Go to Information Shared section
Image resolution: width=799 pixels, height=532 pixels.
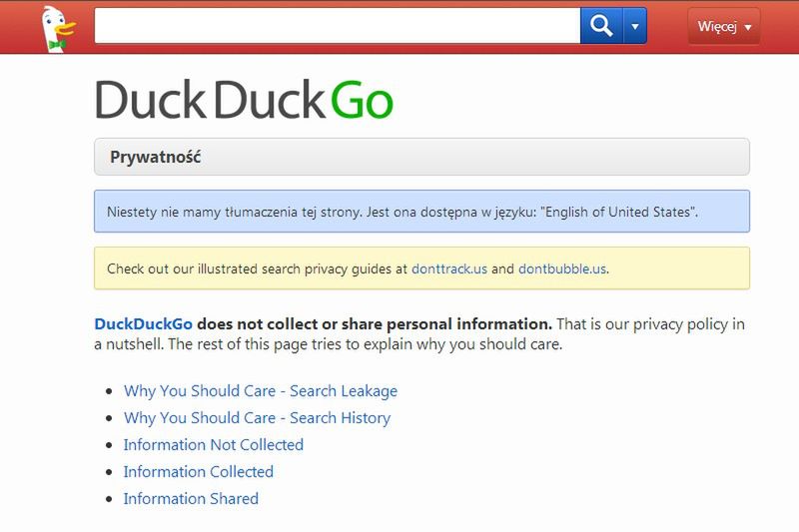[x=191, y=499]
